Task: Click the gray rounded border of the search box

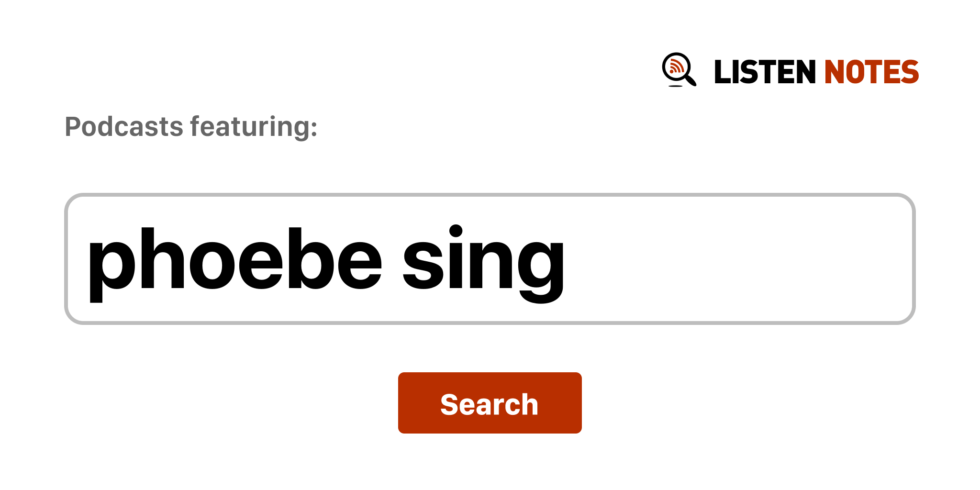Action: pos(490,195)
